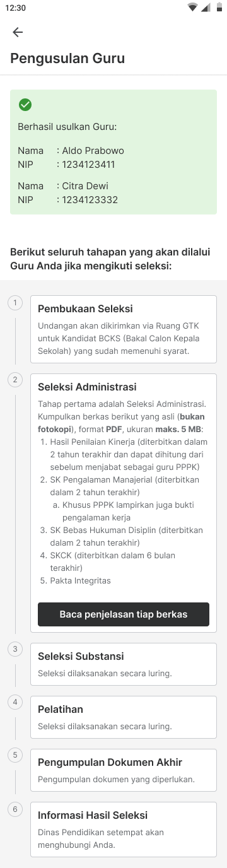Click the green success checkmark icon
This screenshot has height=868, width=227.
click(25, 105)
